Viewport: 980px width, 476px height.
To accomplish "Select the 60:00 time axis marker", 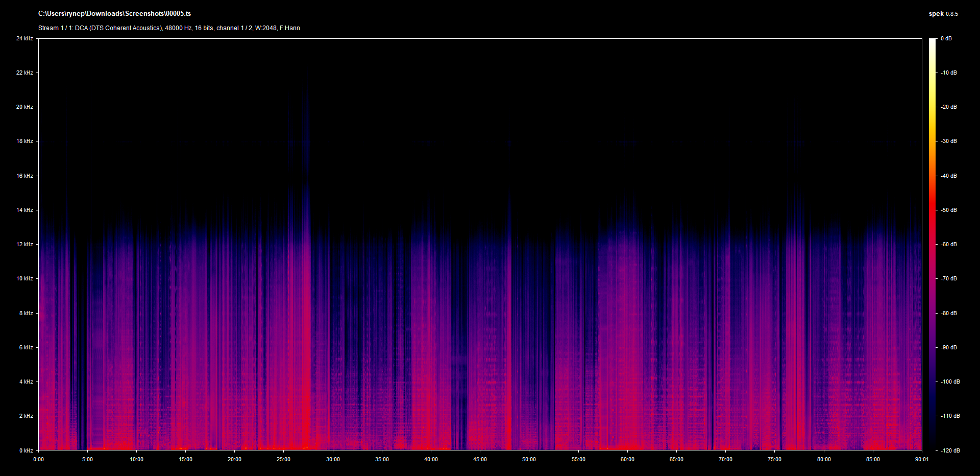I will [627, 459].
